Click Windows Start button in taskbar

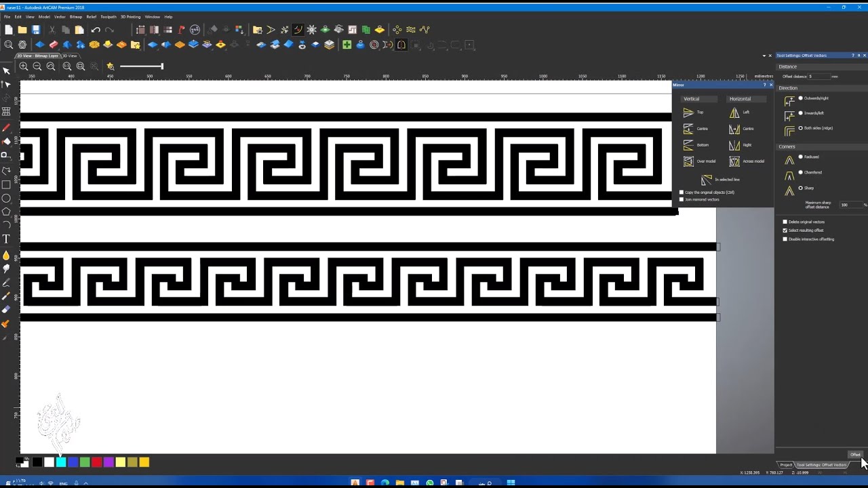tap(511, 483)
